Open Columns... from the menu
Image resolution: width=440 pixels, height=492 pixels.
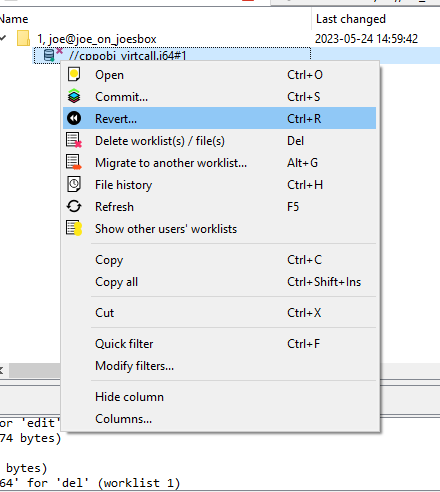tap(219, 419)
